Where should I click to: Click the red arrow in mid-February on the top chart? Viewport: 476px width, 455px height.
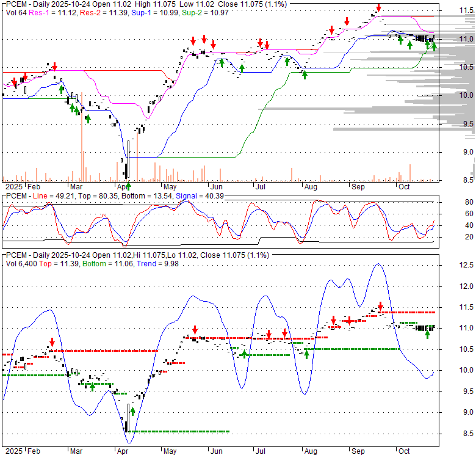coord(54,66)
